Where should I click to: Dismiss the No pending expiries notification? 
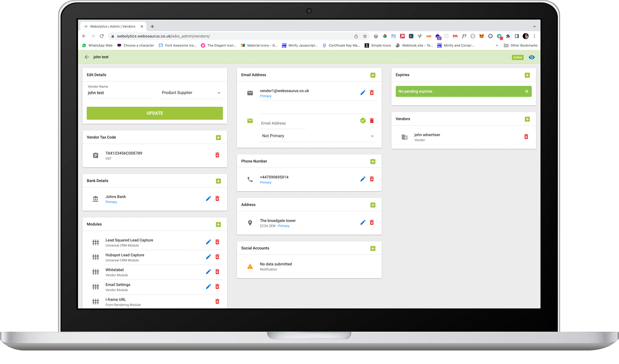[527, 91]
